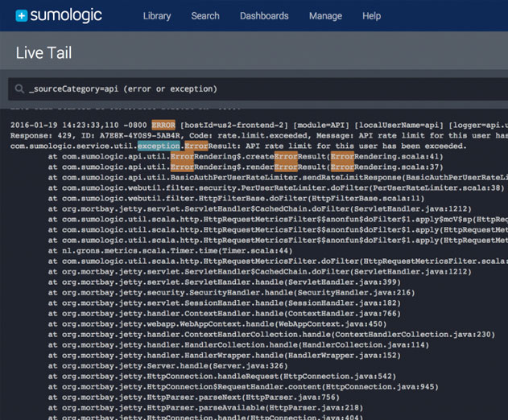Viewport: 508px width, 420px height.
Task: Click the HttpParser.java:756 stack line
Action: [194, 397]
